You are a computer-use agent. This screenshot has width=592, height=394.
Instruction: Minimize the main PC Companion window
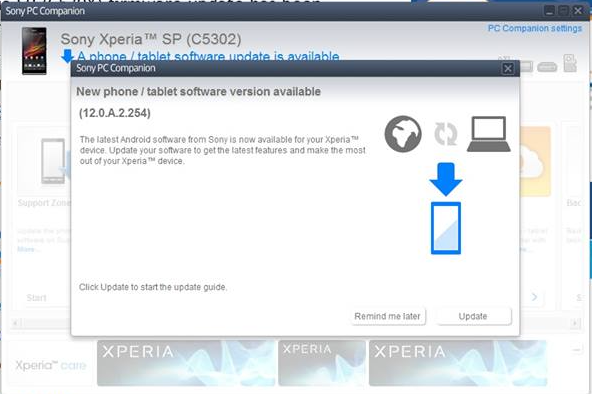click(549, 11)
